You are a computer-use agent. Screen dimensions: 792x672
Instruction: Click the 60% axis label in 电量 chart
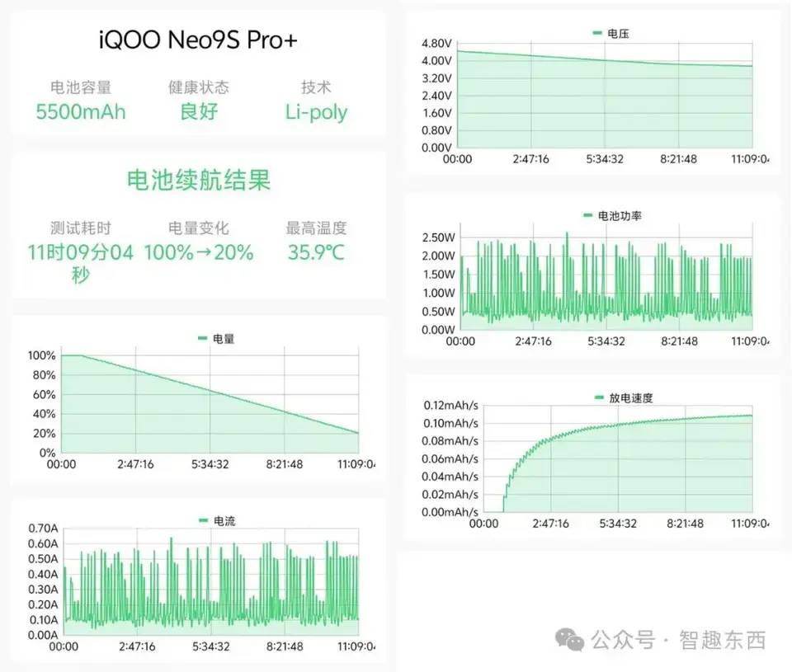click(x=44, y=395)
